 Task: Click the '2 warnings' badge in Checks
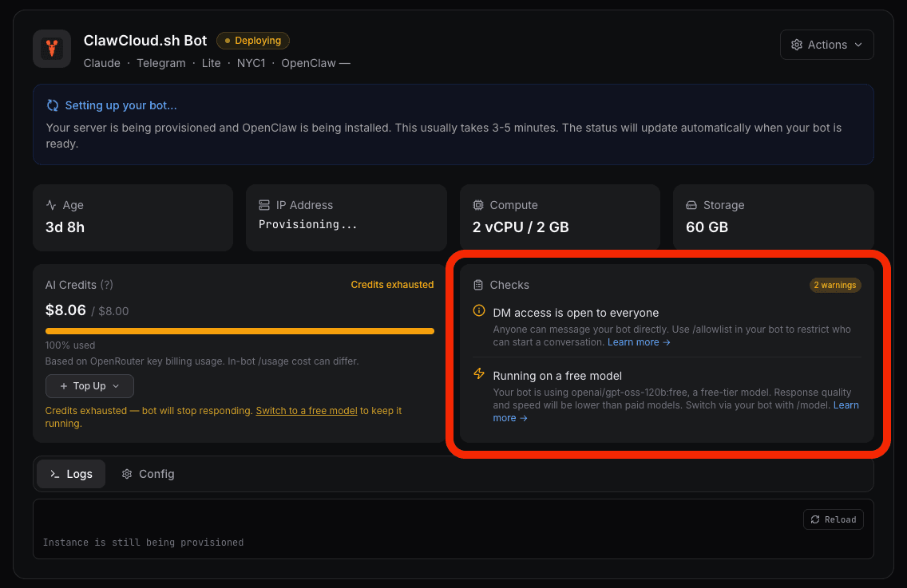point(835,285)
